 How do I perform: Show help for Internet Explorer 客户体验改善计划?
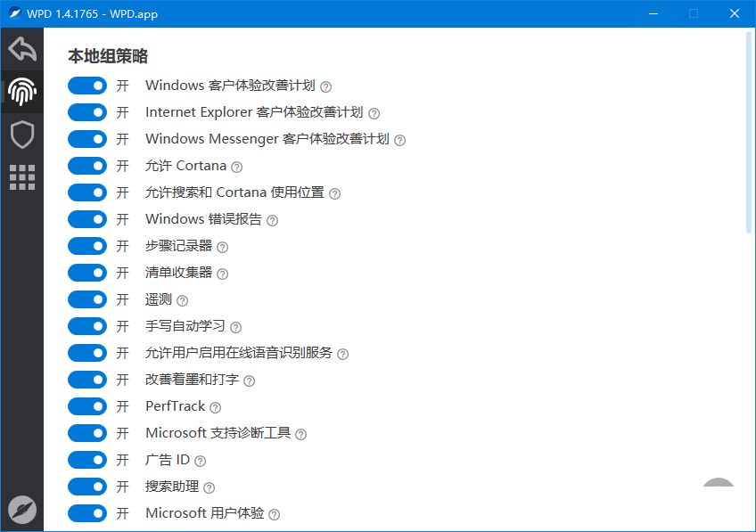pos(374,114)
